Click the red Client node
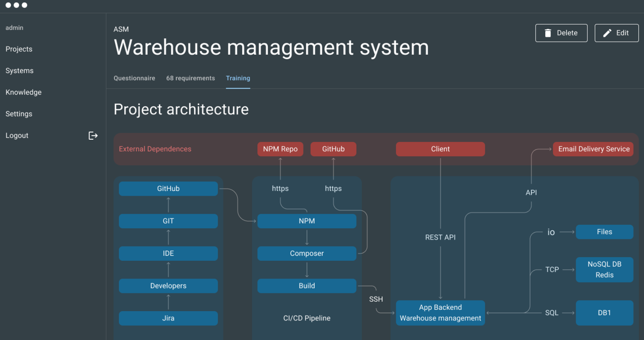 point(440,149)
